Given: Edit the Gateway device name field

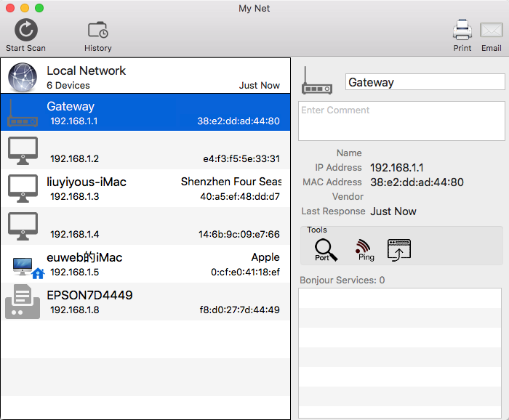Looking at the screenshot, I should [425, 81].
